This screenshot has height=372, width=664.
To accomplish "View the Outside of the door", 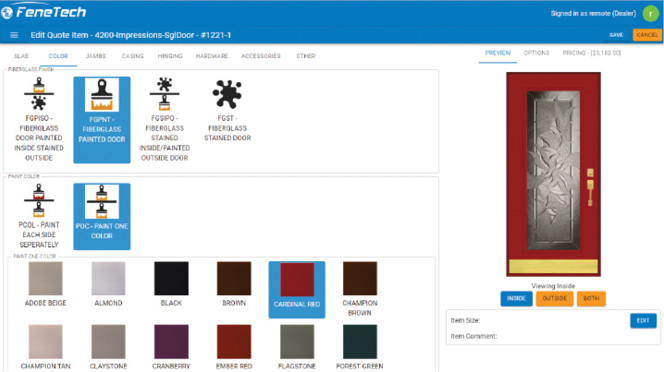I will (554, 298).
